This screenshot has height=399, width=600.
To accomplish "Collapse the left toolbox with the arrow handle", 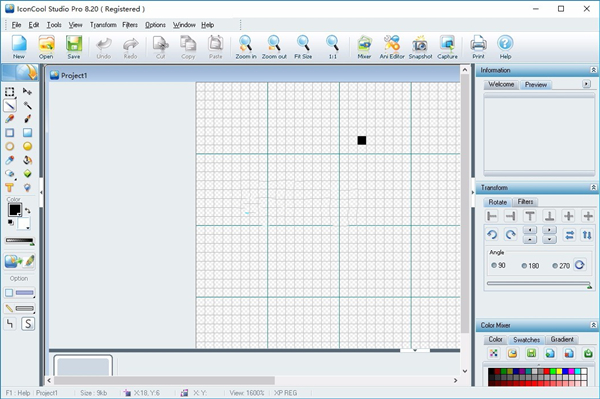I will click(x=41, y=192).
